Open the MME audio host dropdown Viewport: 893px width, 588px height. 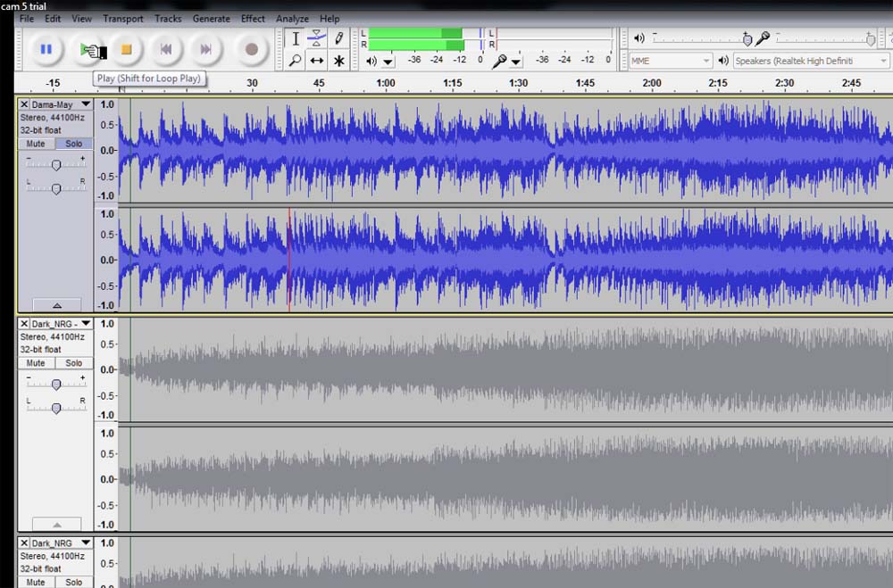point(671,61)
